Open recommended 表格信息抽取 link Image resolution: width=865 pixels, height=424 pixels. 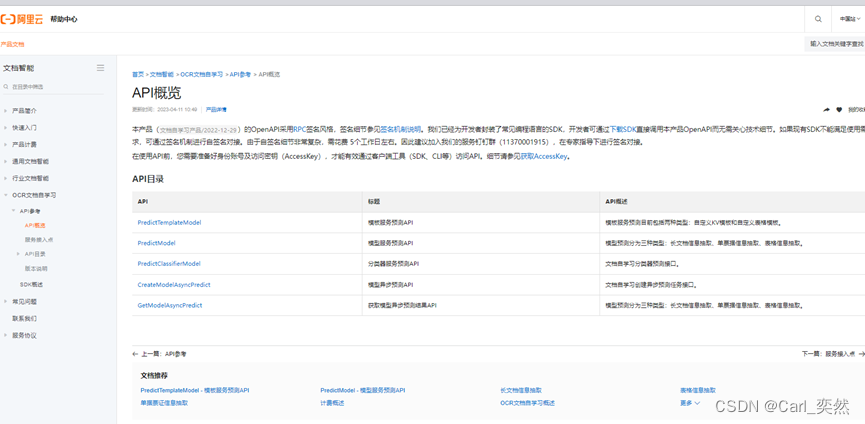coord(698,390)
